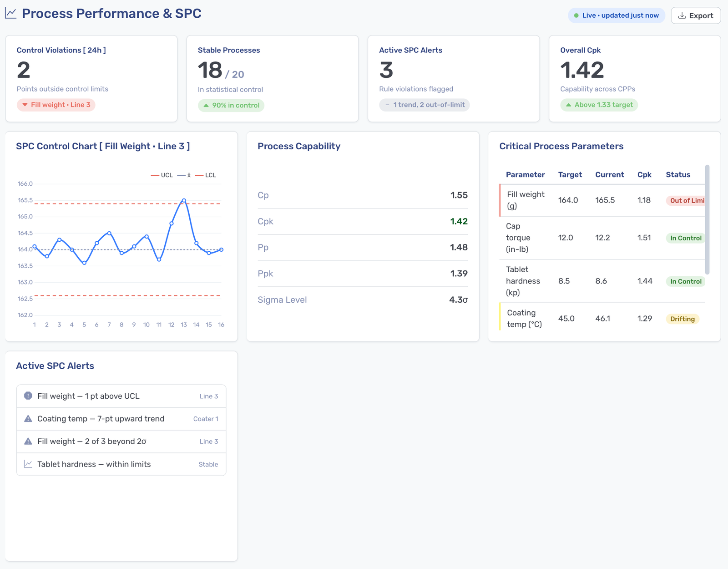Click the Cp row value 1.55

tap(459, 195)
